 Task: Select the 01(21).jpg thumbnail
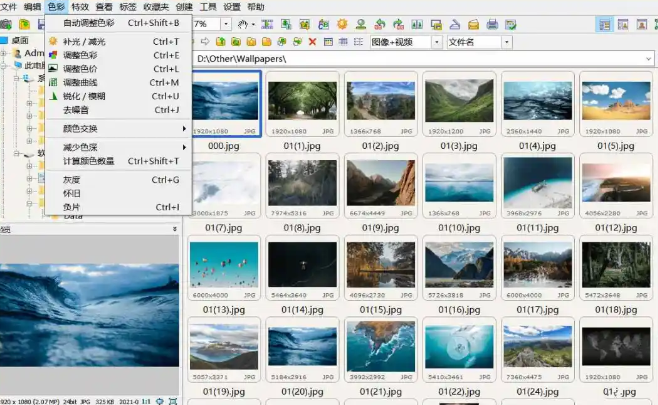click(381, 350)
